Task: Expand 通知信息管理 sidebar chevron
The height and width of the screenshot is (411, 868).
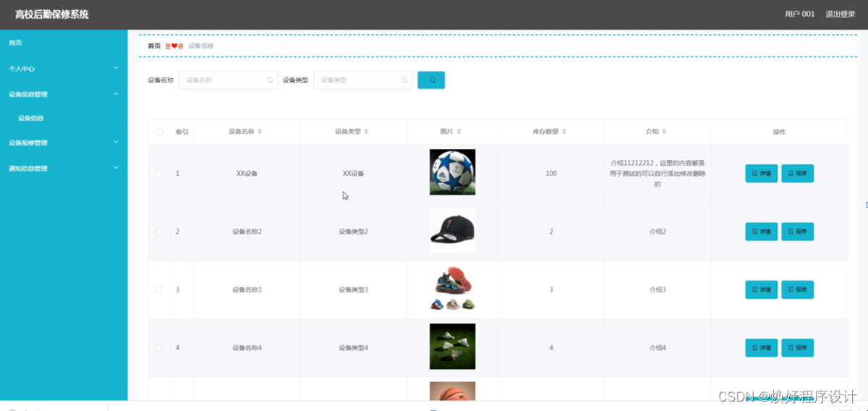Action: point(116,168)
